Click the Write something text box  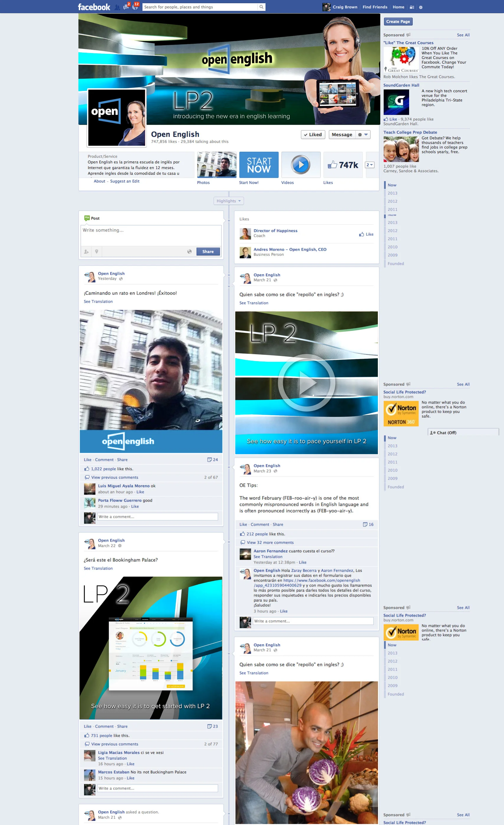click(151, 235)
